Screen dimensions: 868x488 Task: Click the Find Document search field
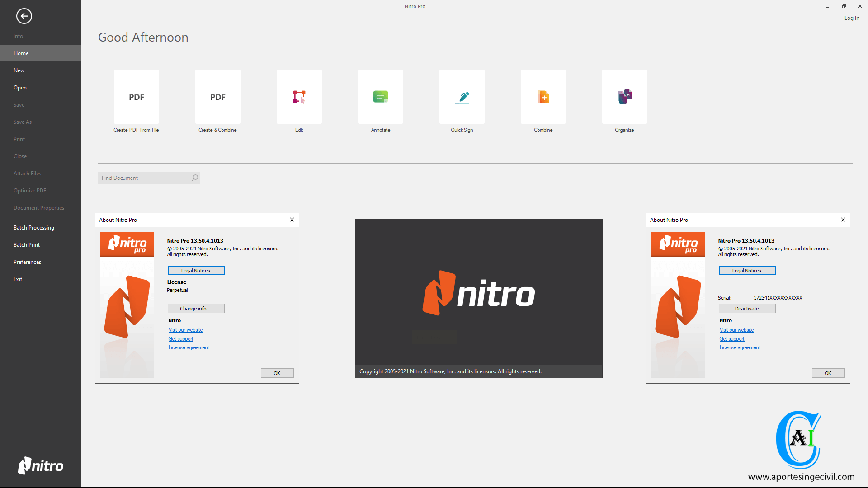coord(144,178)
